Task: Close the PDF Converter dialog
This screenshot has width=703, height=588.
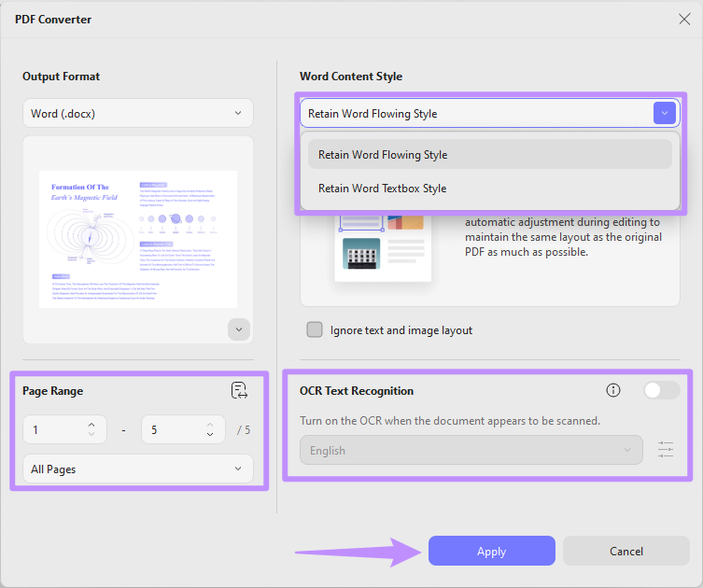Action: point(684,20)
